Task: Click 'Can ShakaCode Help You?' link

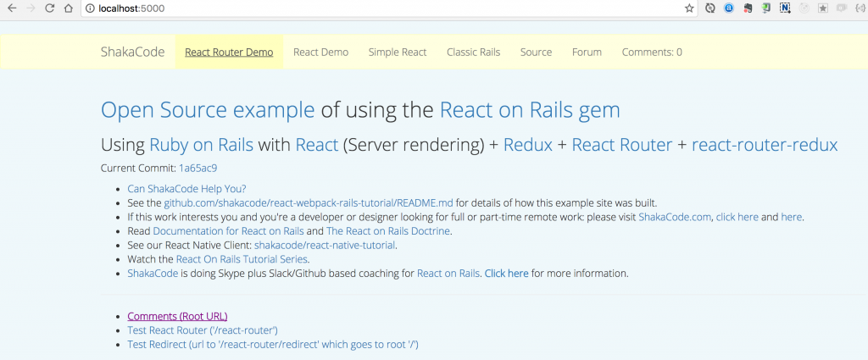Action: 187,189
